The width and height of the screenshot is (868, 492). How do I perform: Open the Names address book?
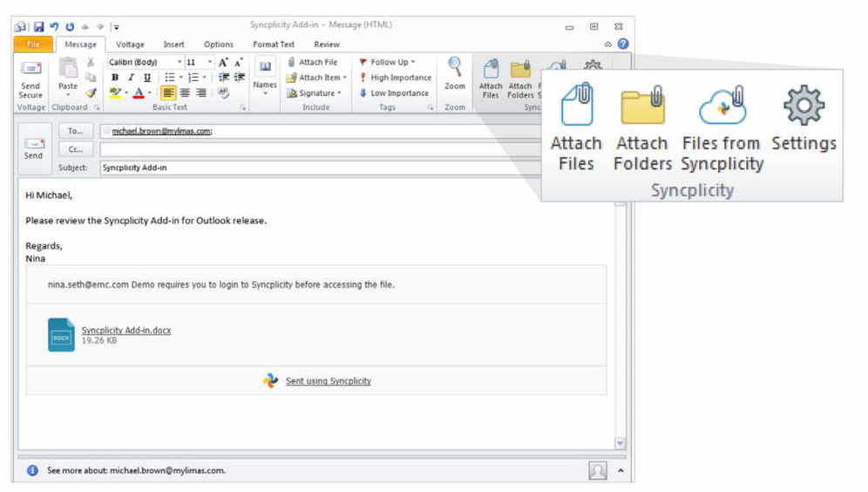tap(265, 77)
